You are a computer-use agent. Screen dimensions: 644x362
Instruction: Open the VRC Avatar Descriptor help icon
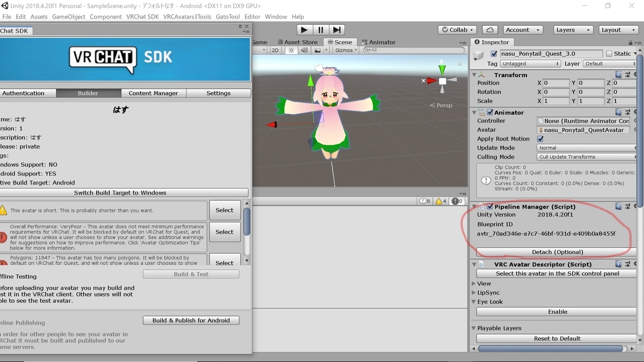[618, 264]
